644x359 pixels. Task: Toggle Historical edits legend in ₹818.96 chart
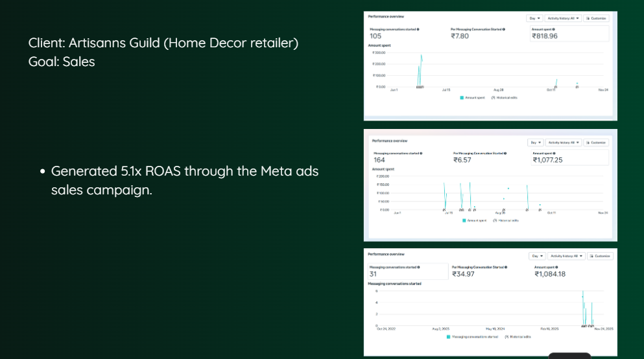[505, 97]
